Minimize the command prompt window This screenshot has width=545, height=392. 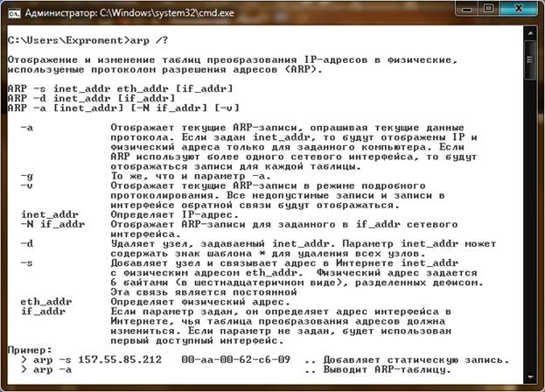466,9
